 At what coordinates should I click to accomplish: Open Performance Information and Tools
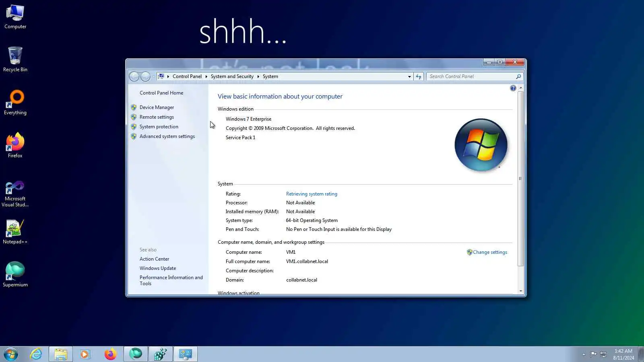coord(171,280)
